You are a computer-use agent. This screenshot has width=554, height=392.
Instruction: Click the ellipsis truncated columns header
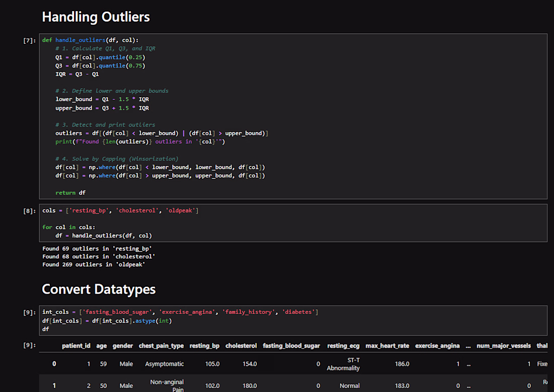coord(468,346)
